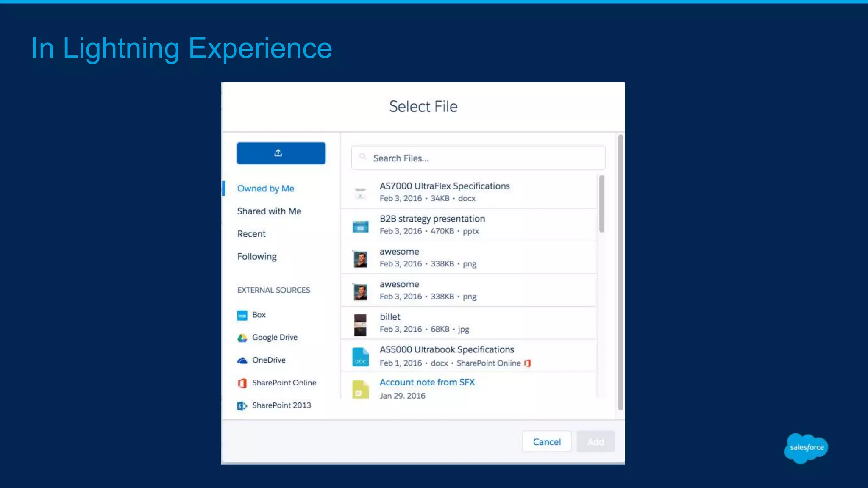Click the B2B pptx thumbnail icon
This screenshot has height=488, width=868.
[x=360, y=227]
